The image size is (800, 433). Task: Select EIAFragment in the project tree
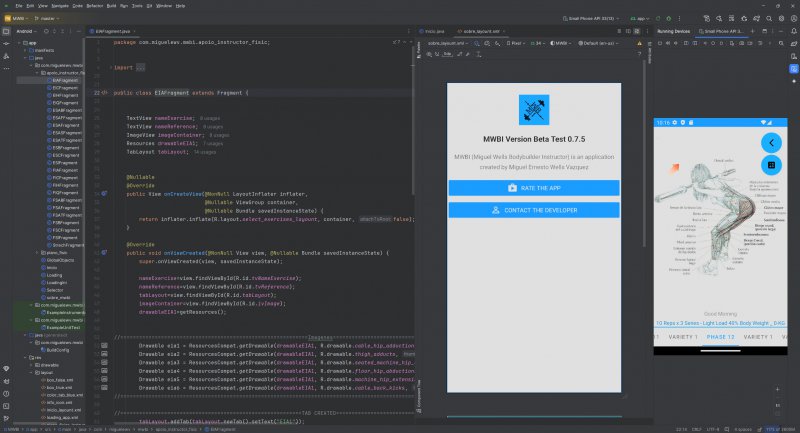63,79
